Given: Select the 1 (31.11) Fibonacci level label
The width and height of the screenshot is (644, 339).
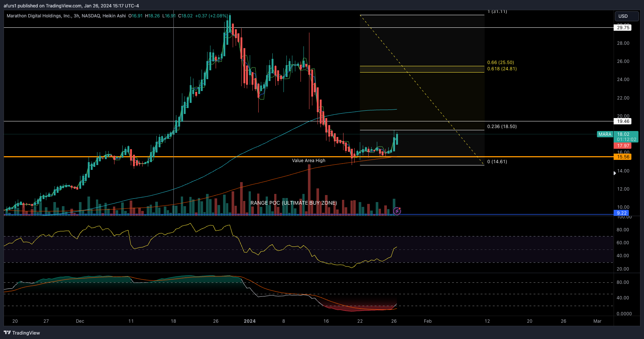Looking at the screenshot, I should (497, 12).
